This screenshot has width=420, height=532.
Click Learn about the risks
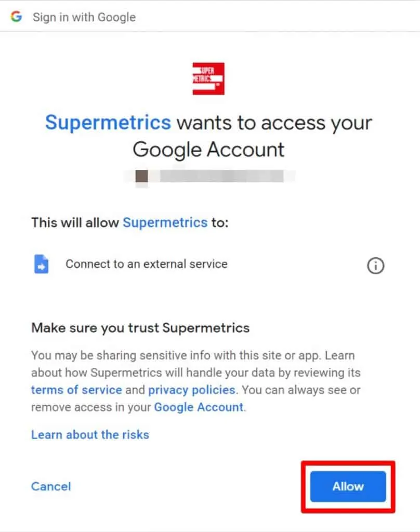point(90,435)
